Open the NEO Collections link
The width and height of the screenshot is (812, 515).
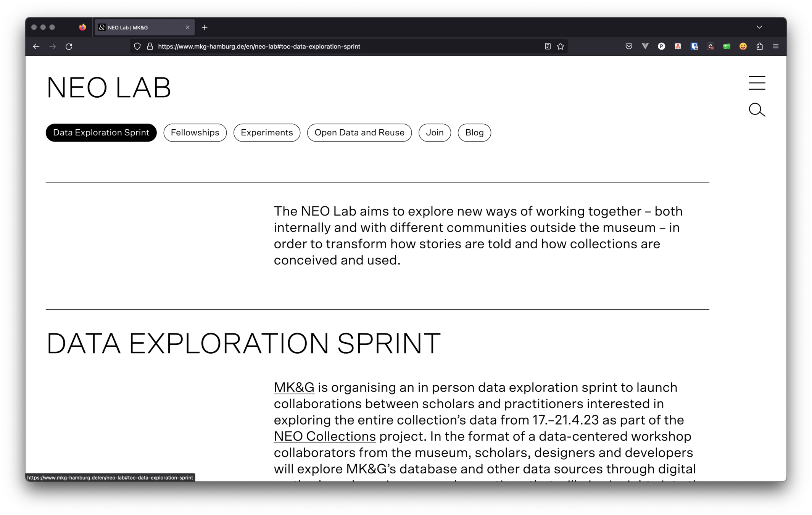point(325,436)
